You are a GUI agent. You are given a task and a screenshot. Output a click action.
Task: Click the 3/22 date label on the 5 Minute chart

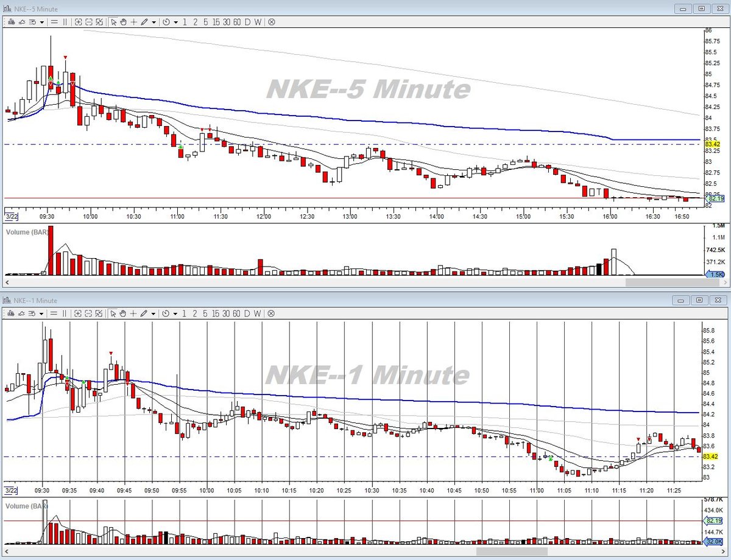coord(10,215)
